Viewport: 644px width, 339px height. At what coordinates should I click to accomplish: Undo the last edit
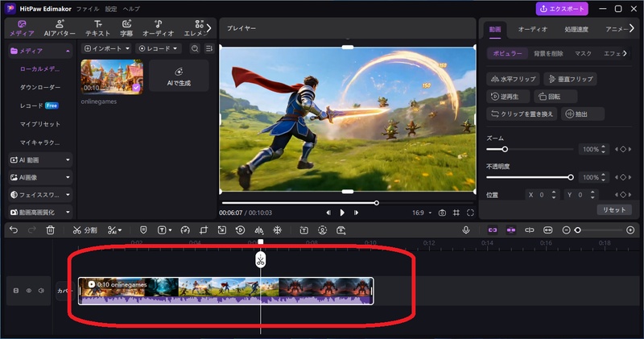(x=14, y=230)
